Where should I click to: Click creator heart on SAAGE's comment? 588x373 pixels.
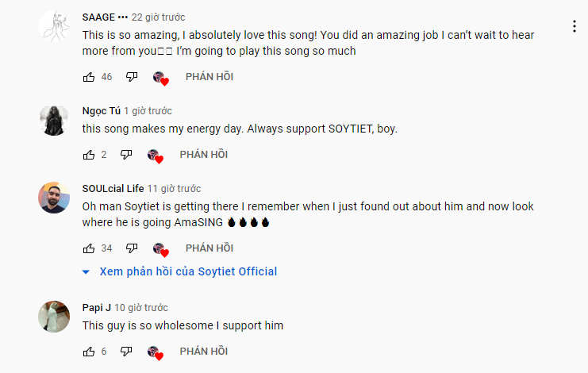click(161, 79)
